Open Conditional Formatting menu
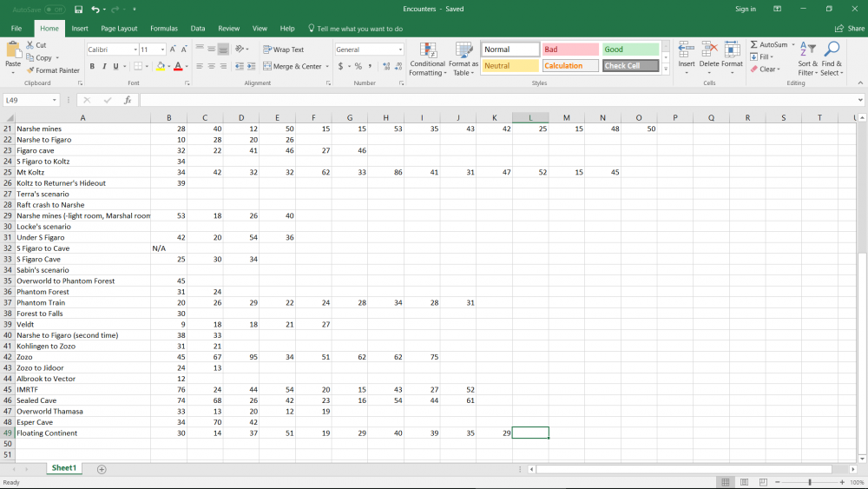Viewport: 868px width, 489px height. pos(427,59)
